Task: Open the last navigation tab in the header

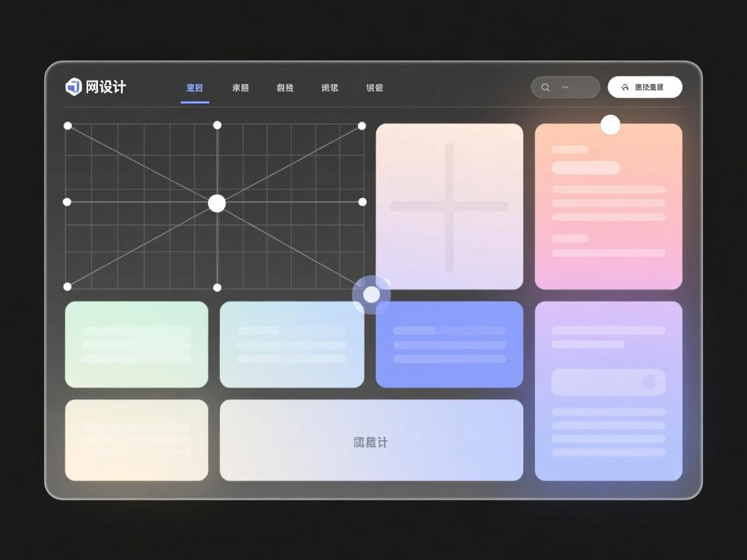Action: (x=374, y=88)
